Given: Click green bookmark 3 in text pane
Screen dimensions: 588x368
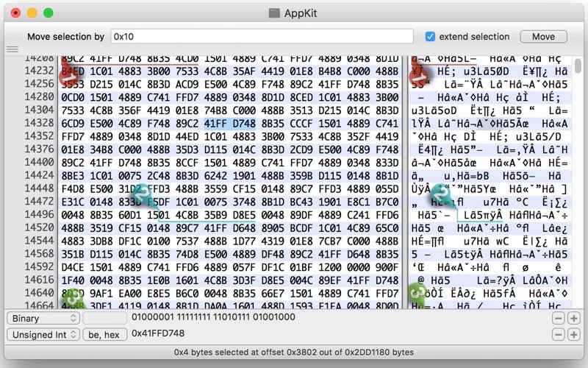Looking at the screenshot, I should (417, 292).
